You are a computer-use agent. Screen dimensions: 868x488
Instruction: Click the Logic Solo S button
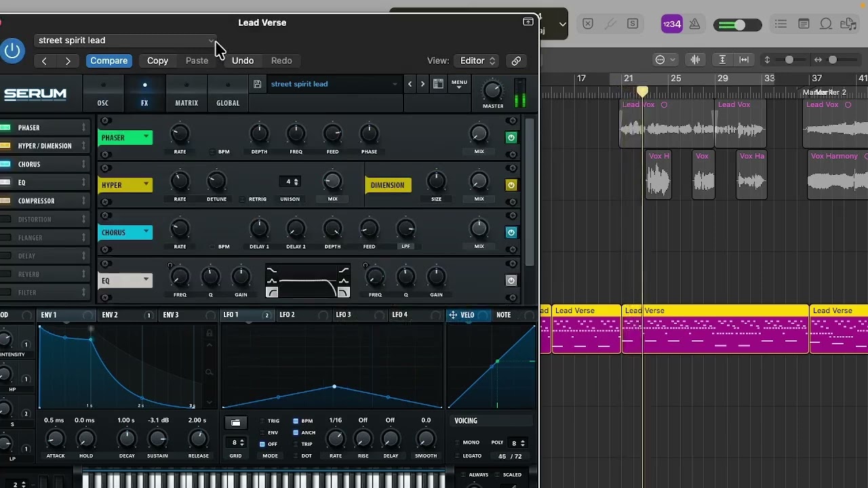[x=633, y=24]
